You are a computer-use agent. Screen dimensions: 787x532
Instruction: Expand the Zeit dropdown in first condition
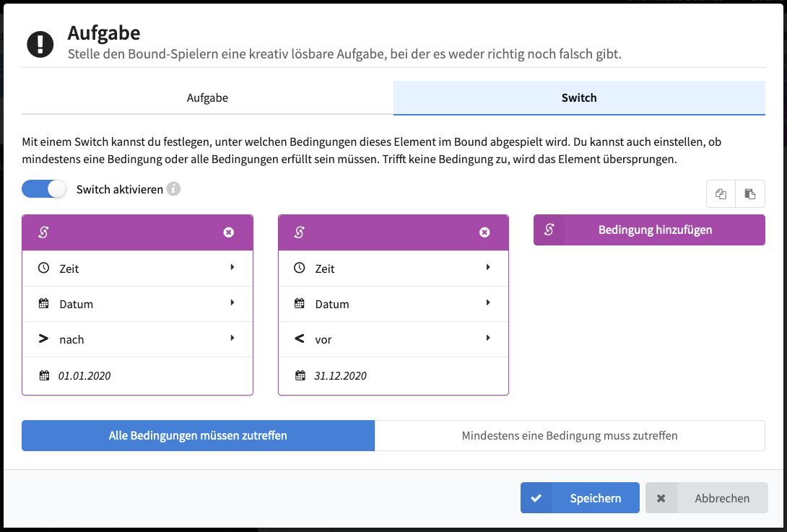tap(137, 269)
